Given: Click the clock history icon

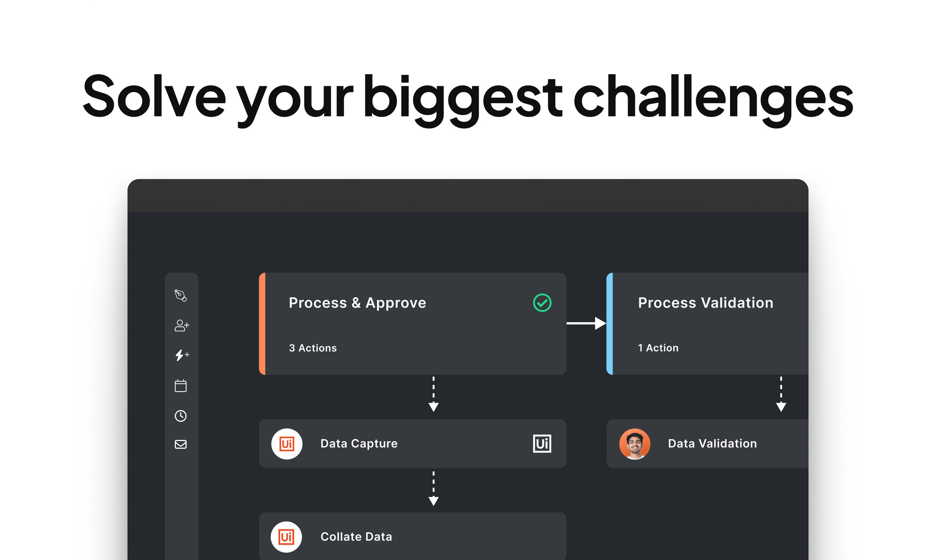Looking at the screenshot, I should 181,416.
